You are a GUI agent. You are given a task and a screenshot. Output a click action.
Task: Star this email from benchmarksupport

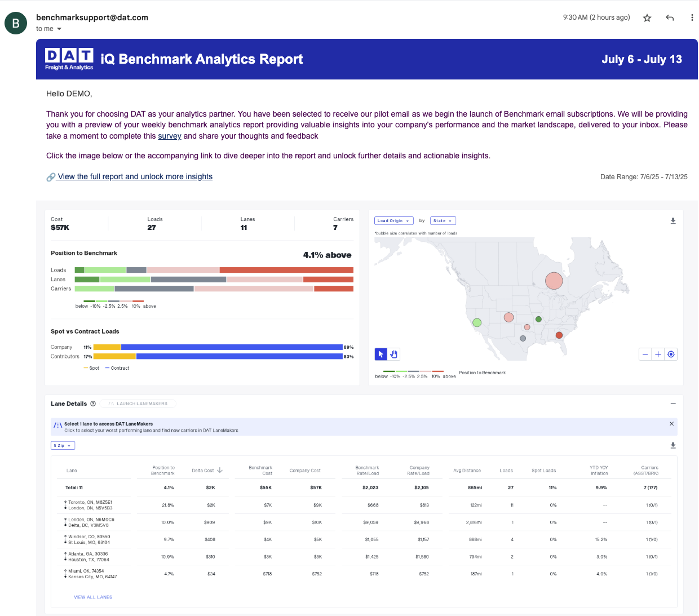647,18
